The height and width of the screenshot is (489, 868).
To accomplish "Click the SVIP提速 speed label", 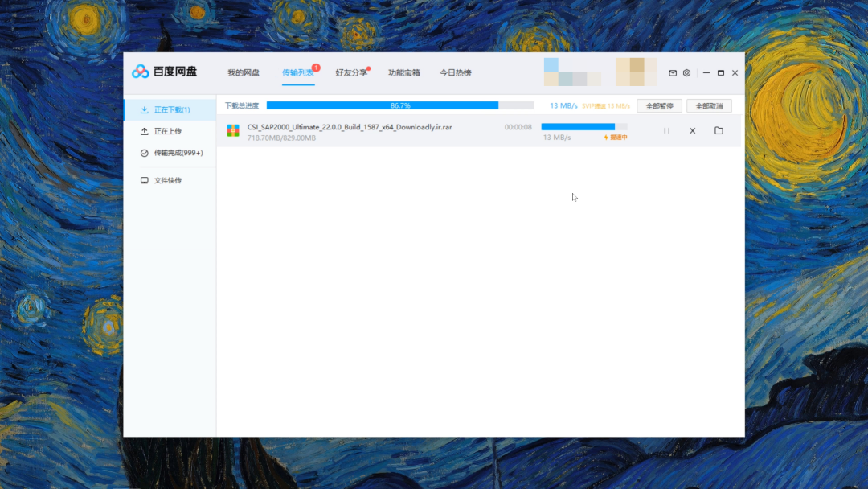I will click(x=606, y=106).
